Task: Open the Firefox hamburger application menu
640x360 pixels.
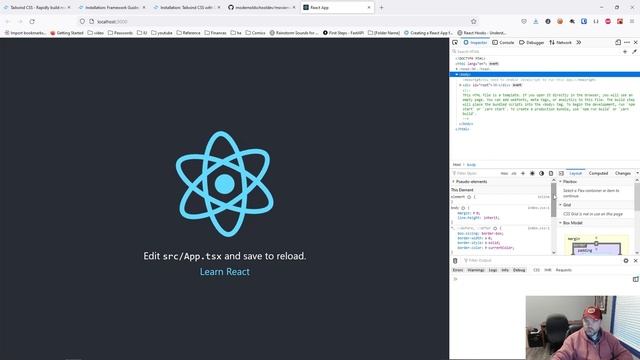Action: (x=632, y=21)
